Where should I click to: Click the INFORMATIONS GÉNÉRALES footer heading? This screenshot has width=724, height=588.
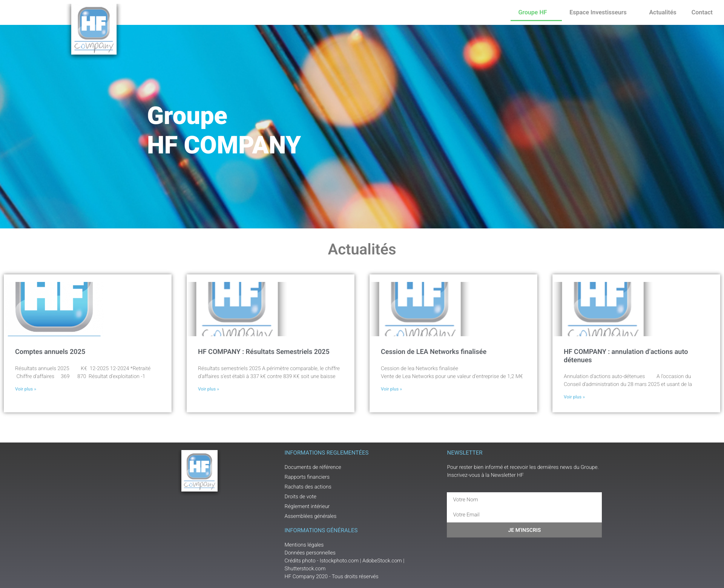321,530
